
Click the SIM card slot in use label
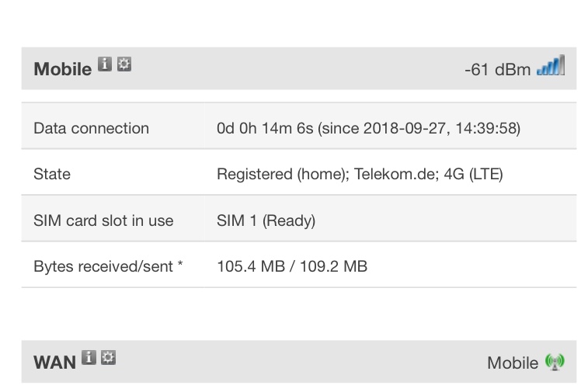[x=103, y=220]
